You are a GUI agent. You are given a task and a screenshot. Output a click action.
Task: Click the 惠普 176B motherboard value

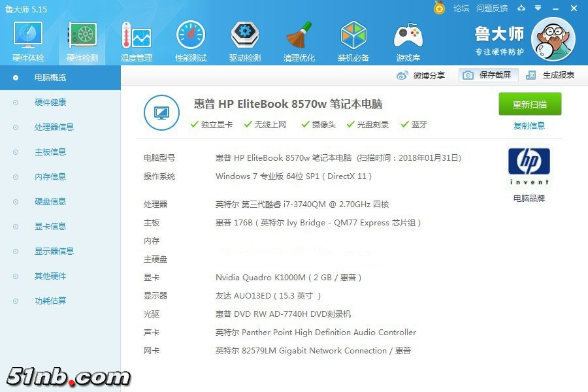pos(318,223)
